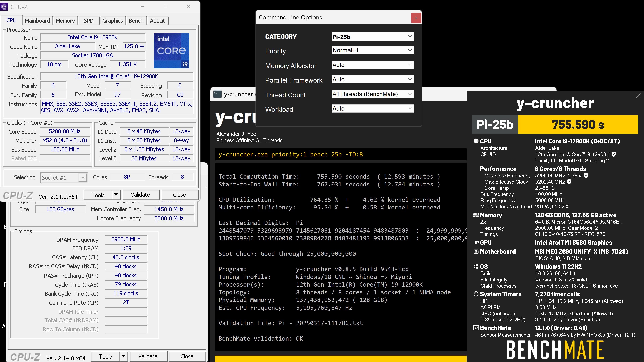Click Close button in front CPU-Z window
The height and width of the screenshot is (362, 644).
(179, 195)
